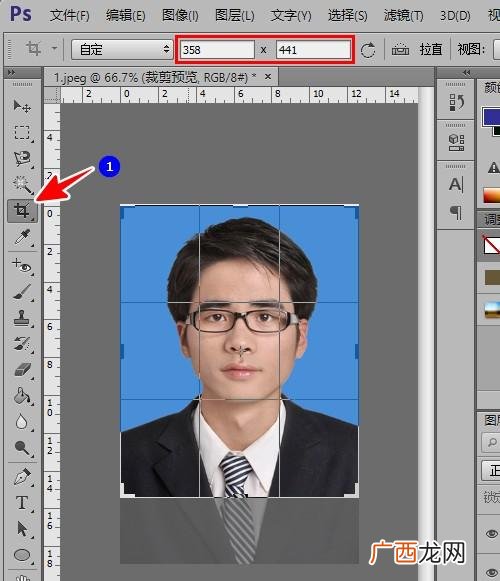
Task: Click the foreground blue color swatch
Action: pyautogui.click(x=492, y=116)
